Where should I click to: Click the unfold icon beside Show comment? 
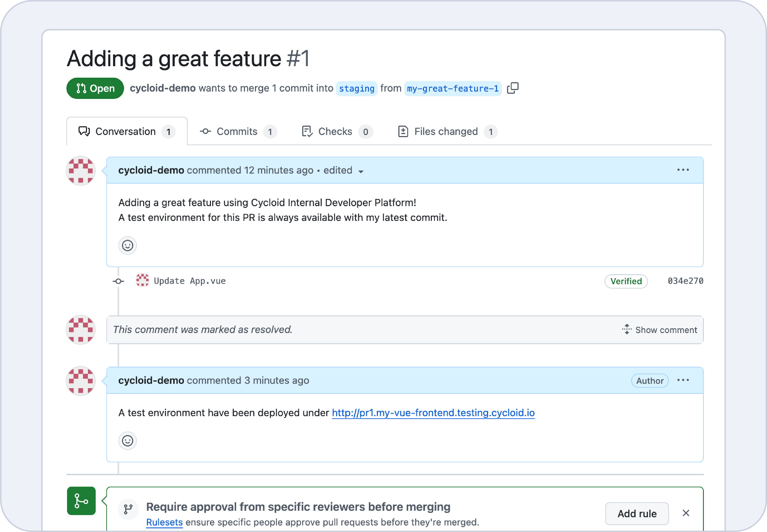coord(627,329)
